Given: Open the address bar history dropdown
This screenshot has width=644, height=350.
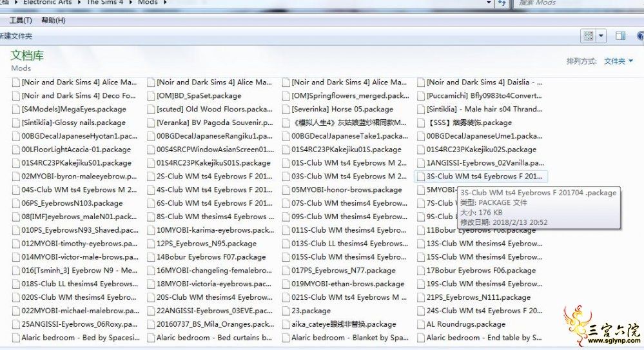Looking at the screenshot, I should click(489, 3).
